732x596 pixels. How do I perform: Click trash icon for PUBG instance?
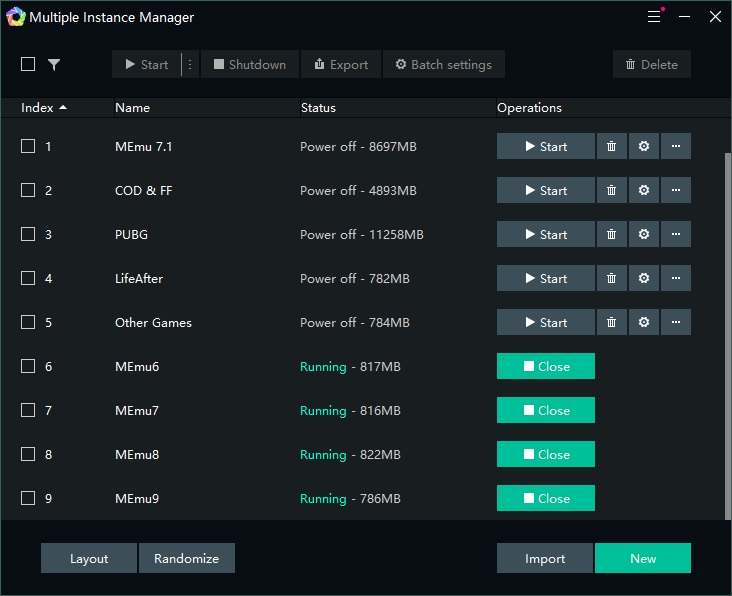[611, 235]
